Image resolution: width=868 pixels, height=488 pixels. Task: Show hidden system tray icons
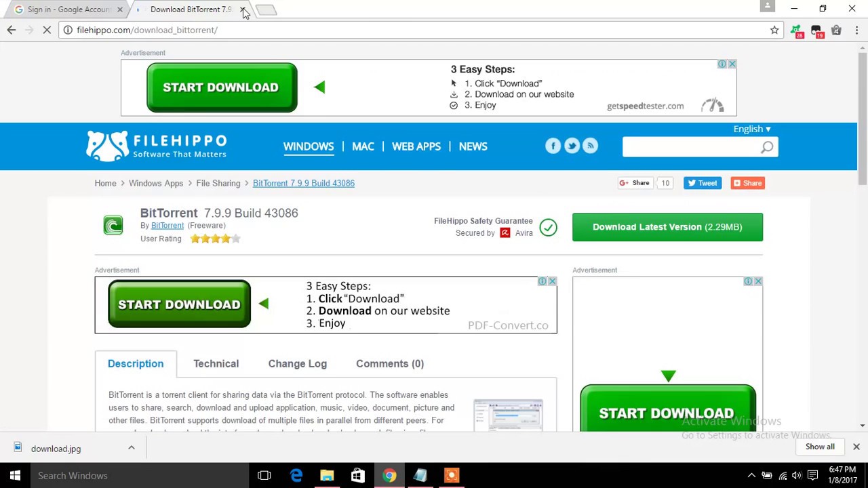click(x=751, y=475)
